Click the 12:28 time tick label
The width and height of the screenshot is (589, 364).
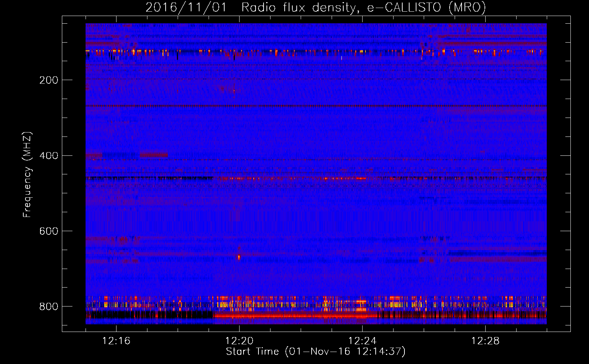click(486, 341)
